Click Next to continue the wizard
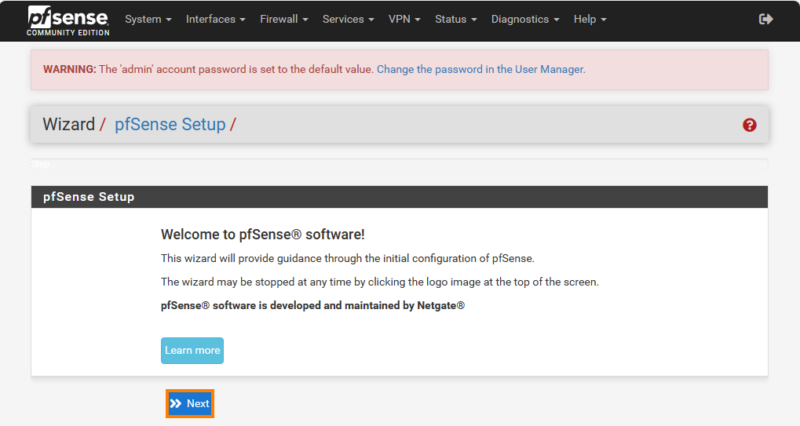 tap(190, 403)
